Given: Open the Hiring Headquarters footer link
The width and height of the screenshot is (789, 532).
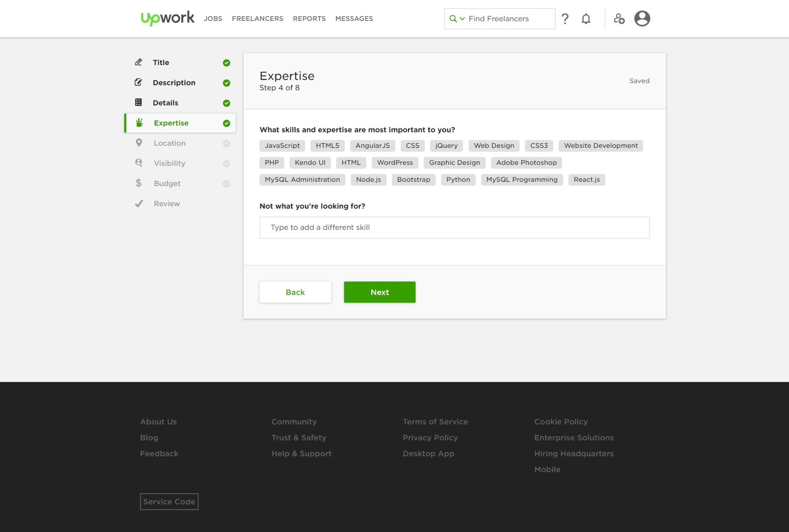Looking at the screenshot, I should 574,454.
